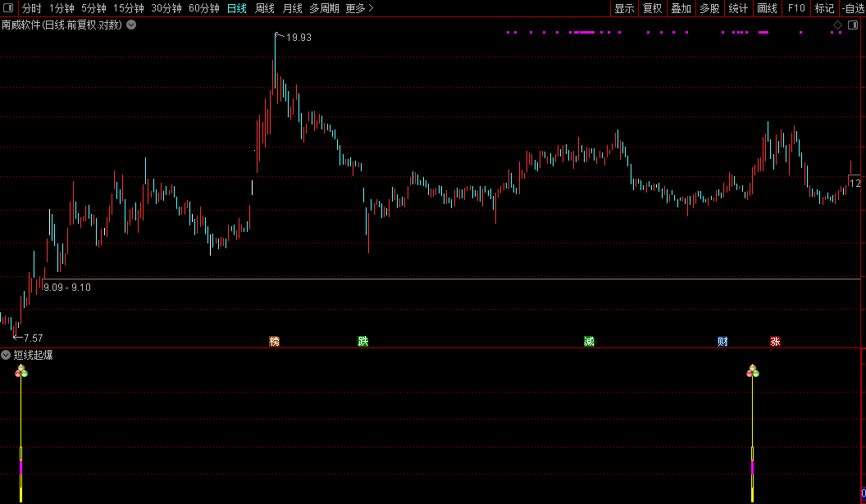866x504 pixels.
Task: Click the 短线起爆 indicator name
Action: pos(33,355)
